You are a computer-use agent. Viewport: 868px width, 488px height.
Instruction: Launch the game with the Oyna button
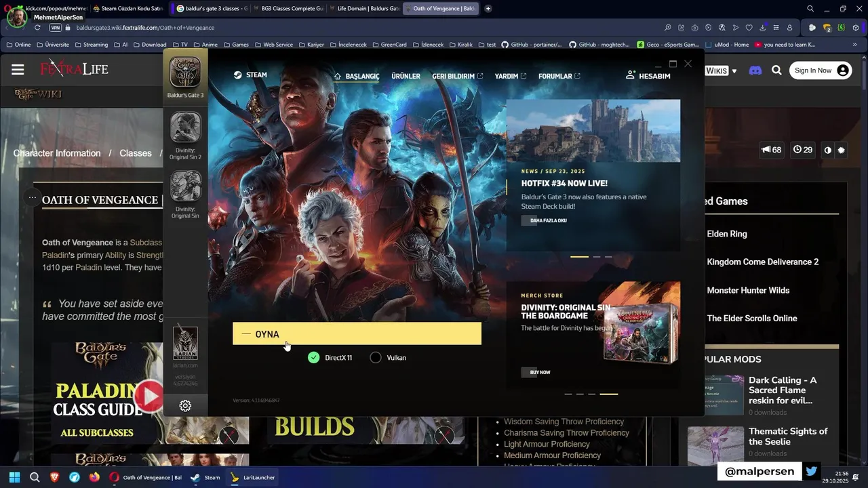tap(357, 333)
